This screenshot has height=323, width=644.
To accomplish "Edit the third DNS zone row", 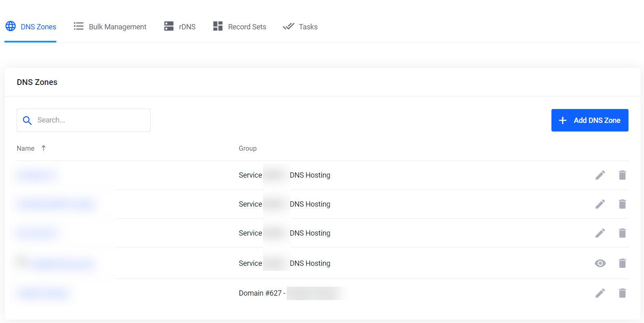I will pos(600,233).
